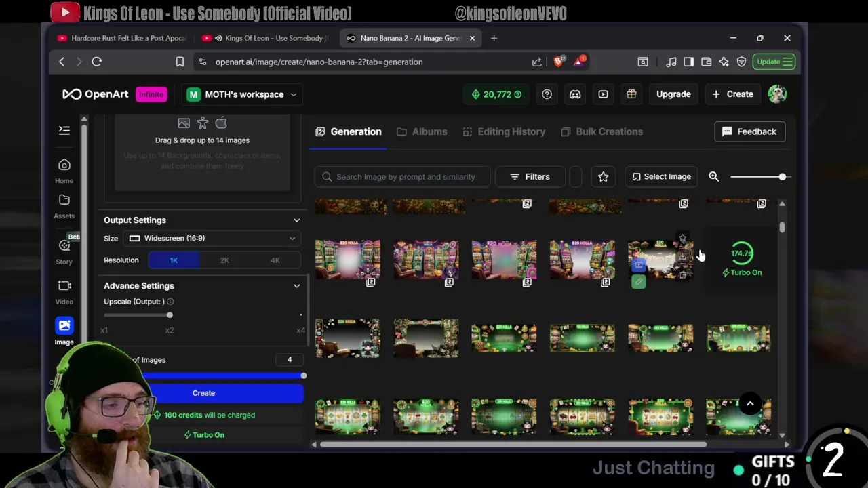868x488 pixels.
Task: Open the user profile avatar
Action: click(x=777, y=94)
